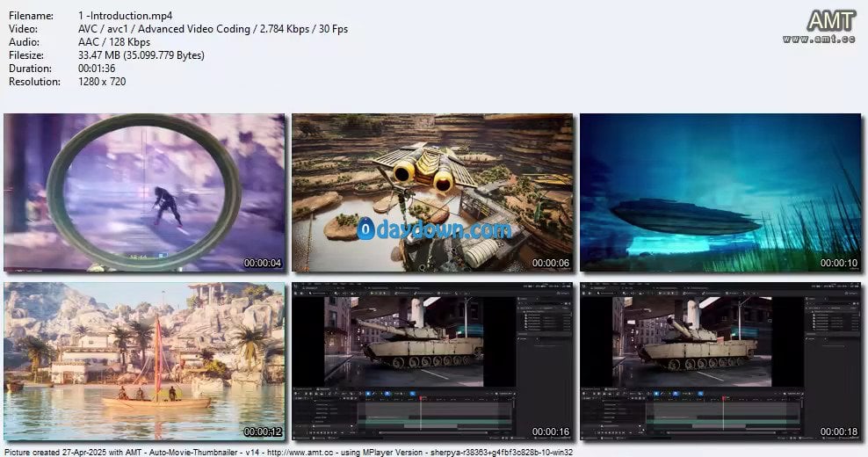Click the 00:00:10 timestamp label
The width and height of the screenshot is (868, 457).
point(839,263)
